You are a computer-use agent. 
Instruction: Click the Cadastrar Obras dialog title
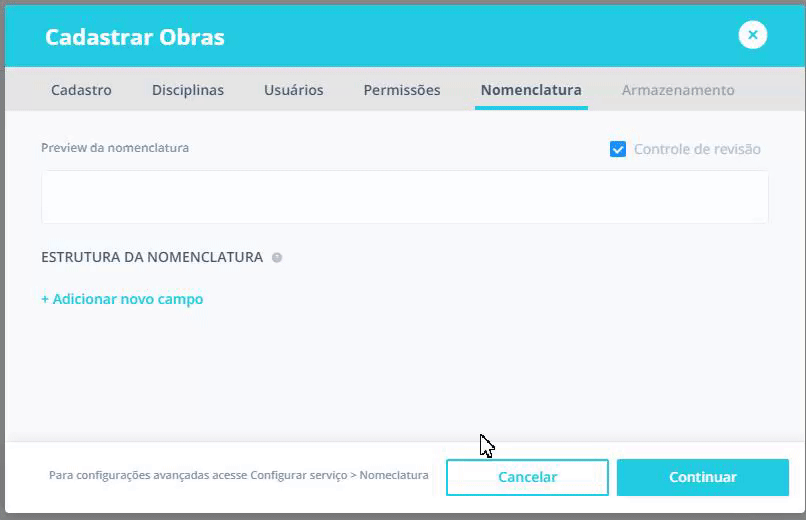pyautogui.click(x=135, y=38)
